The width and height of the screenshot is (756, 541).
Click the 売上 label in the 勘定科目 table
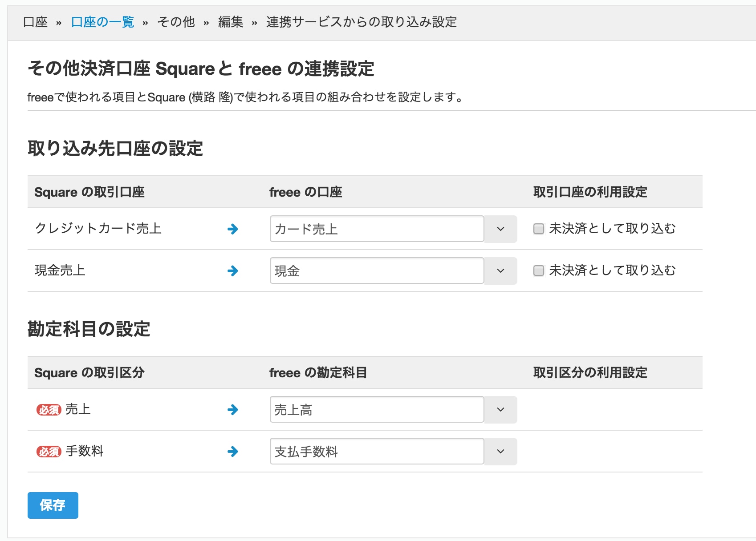(x=78, y=409)
